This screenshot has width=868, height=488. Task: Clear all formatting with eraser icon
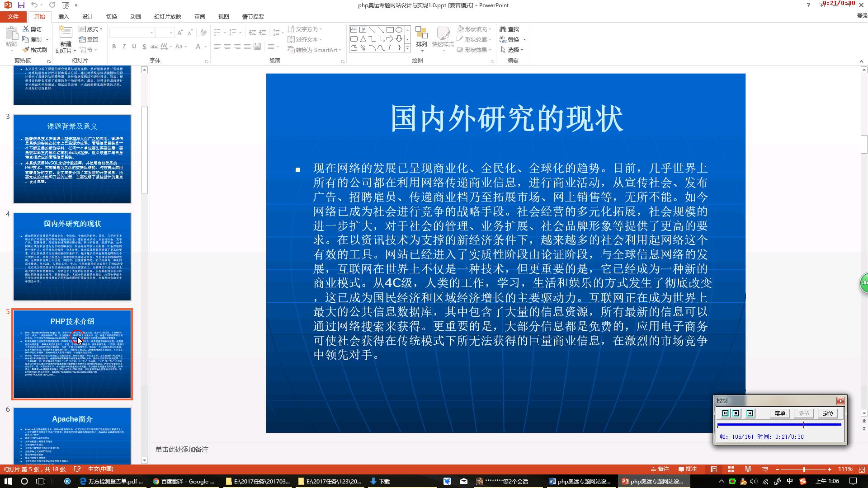(204, 33)
